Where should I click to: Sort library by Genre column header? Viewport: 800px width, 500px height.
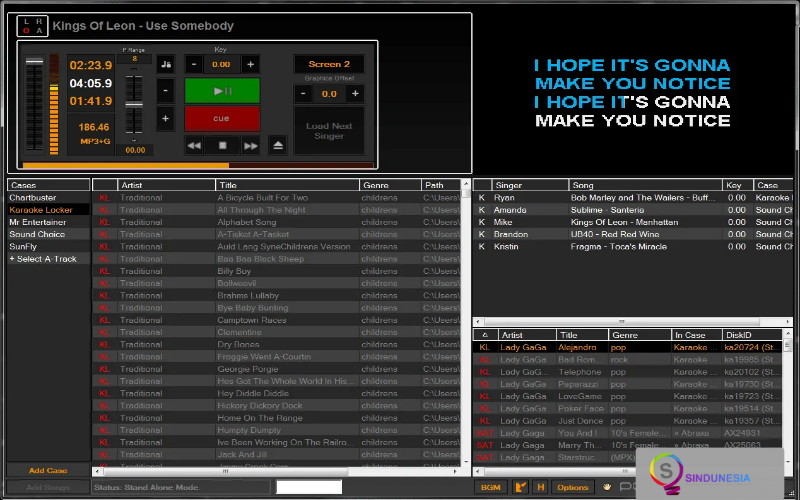390,185
